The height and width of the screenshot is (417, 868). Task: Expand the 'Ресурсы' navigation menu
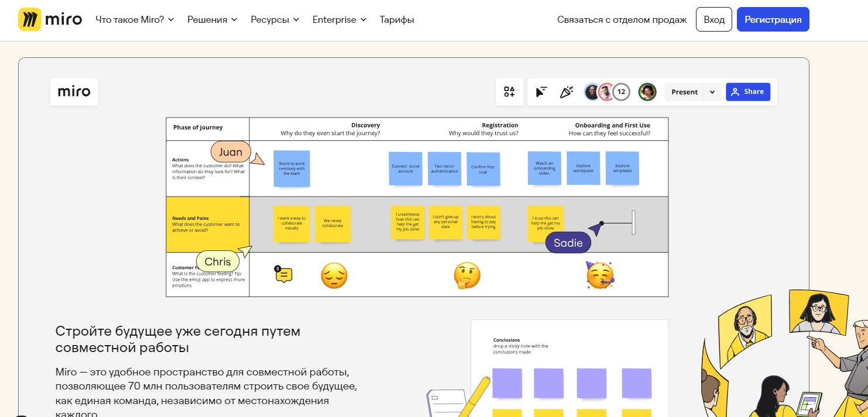(x=275, y=19)
